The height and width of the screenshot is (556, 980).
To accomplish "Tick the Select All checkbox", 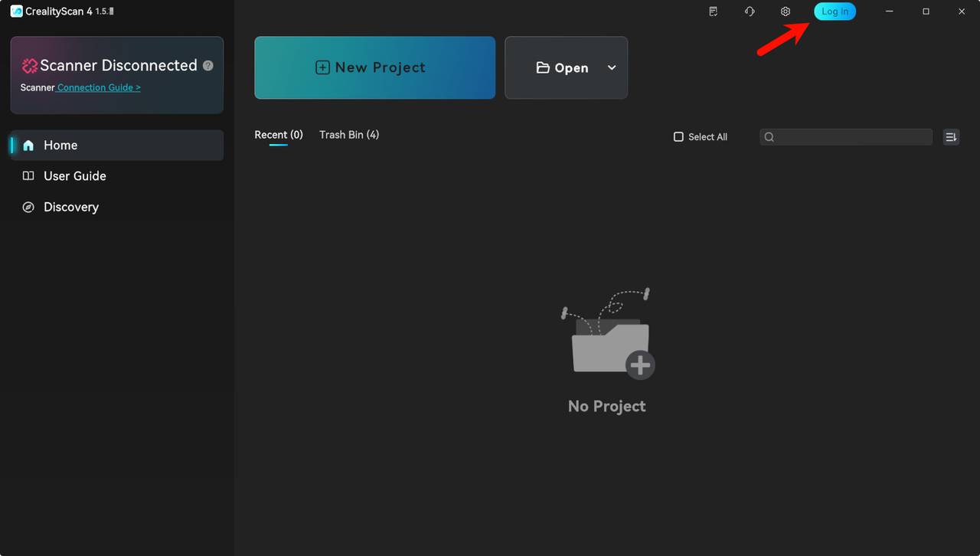I will point(678,137).
